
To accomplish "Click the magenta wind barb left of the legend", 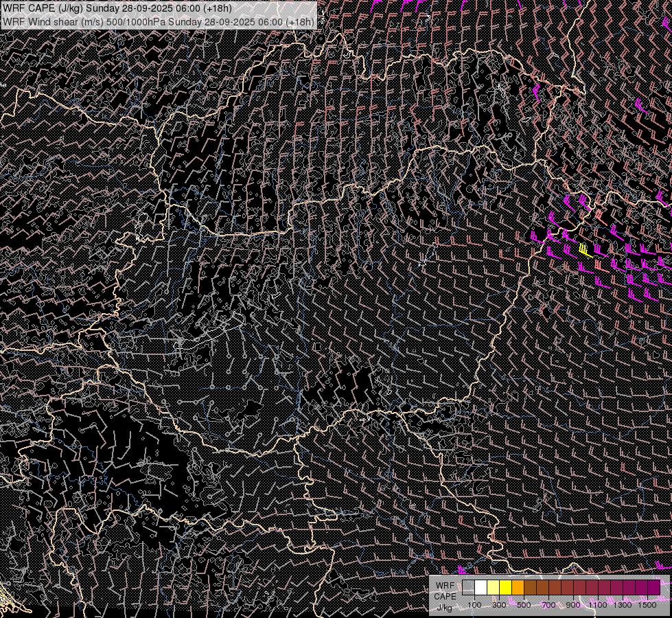I will pyautogui.click(x=462, y=570).
